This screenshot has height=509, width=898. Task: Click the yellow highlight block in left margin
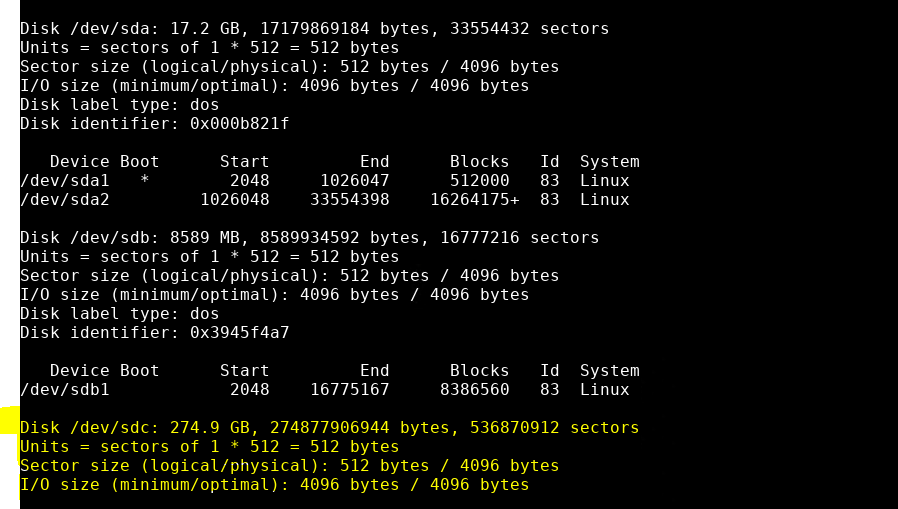tap(10, 420)
